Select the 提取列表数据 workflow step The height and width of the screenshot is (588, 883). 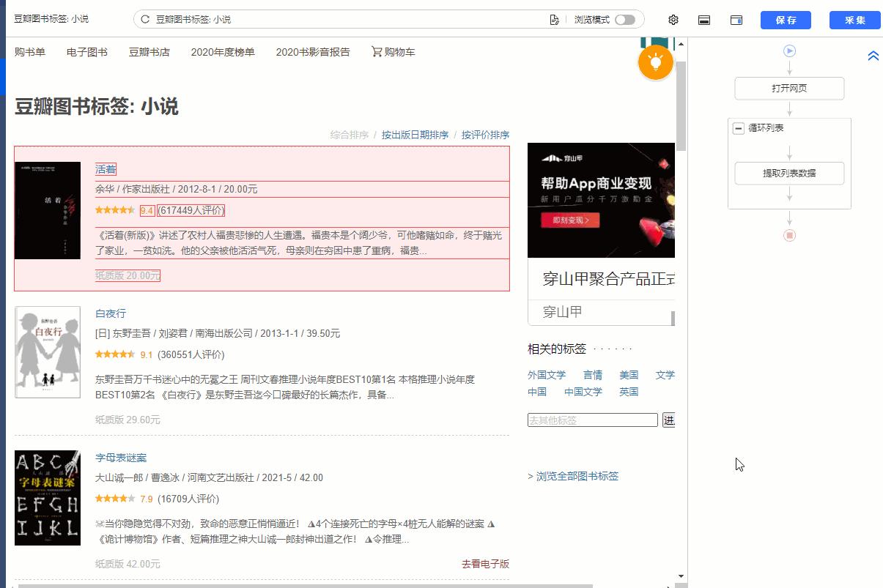(789, 174)
